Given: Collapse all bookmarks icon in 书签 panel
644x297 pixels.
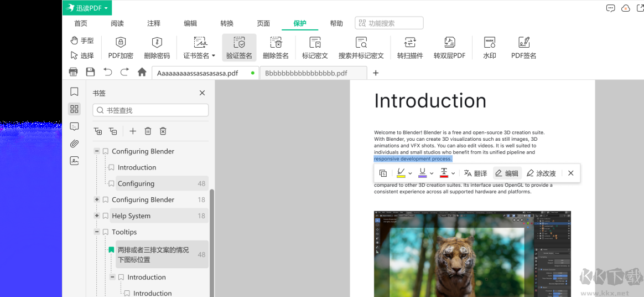Looking at the screenshot, I should tap(113, 131).
